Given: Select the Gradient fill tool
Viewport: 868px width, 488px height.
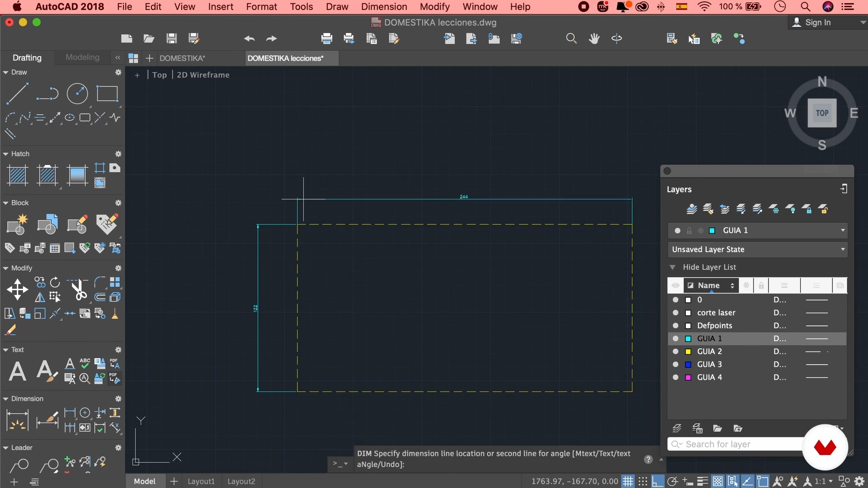Looking at the screenshot, I should (x=77, y=175).
